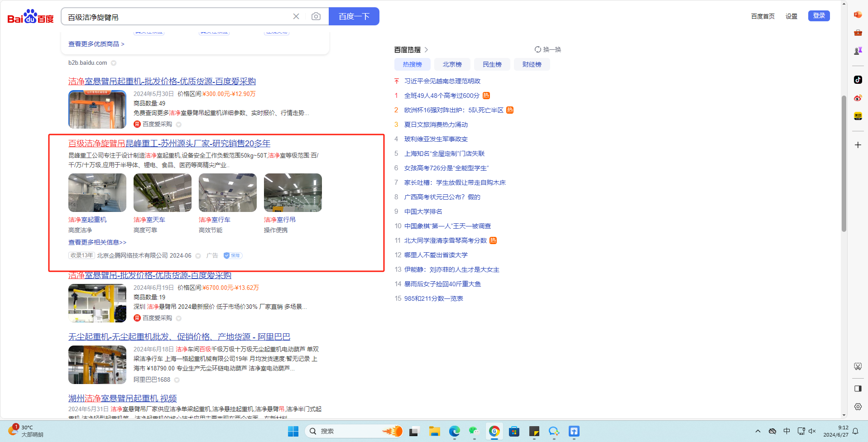868x442 pixels.
Task: Open the Meituan icon in the sidebar
Action: point(858,116)
